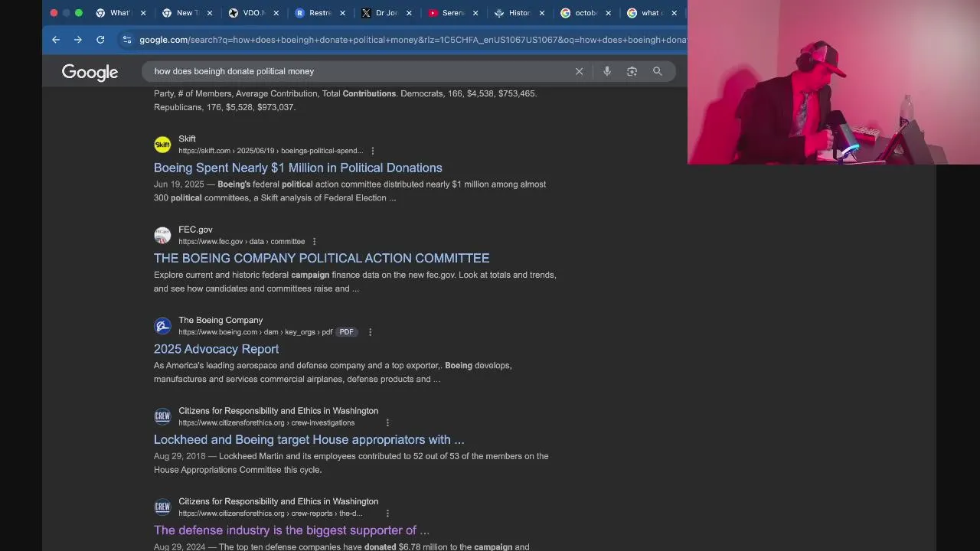Click the FEC.gov site favicon
Viewport: 980px width, 551px height.
pyautogui.click(x=162, y=235)
